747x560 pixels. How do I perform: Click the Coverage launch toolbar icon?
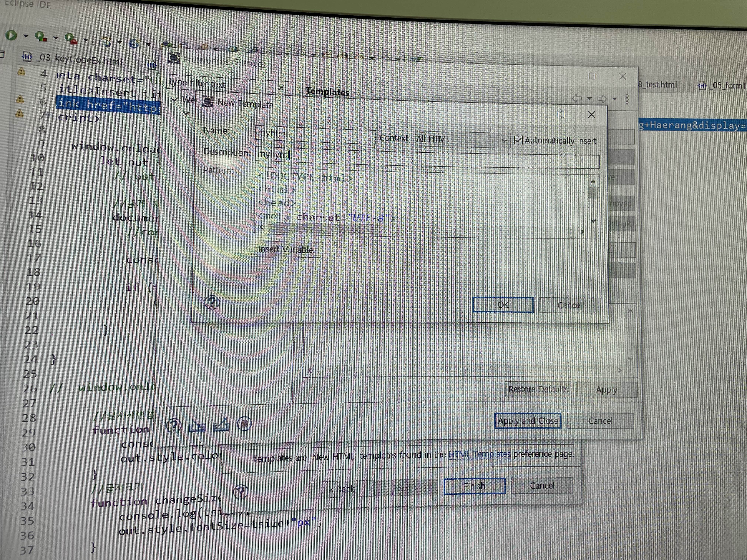click(x=41, y=36)
